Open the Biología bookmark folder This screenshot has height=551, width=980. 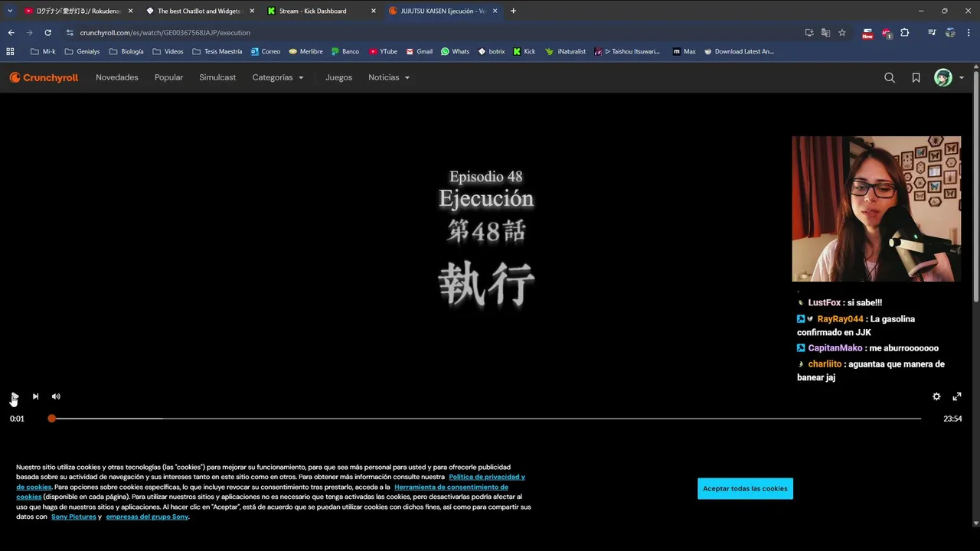pyautogui.click(x=126, y=51)
